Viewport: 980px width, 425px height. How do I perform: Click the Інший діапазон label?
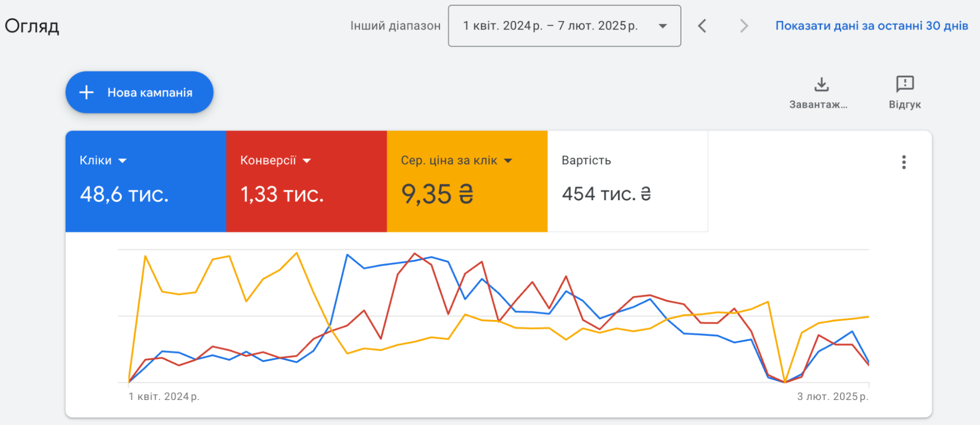(x=396, y=26)
